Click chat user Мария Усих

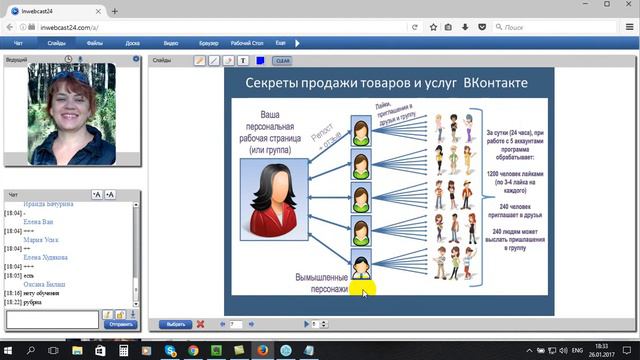(41, 240)
